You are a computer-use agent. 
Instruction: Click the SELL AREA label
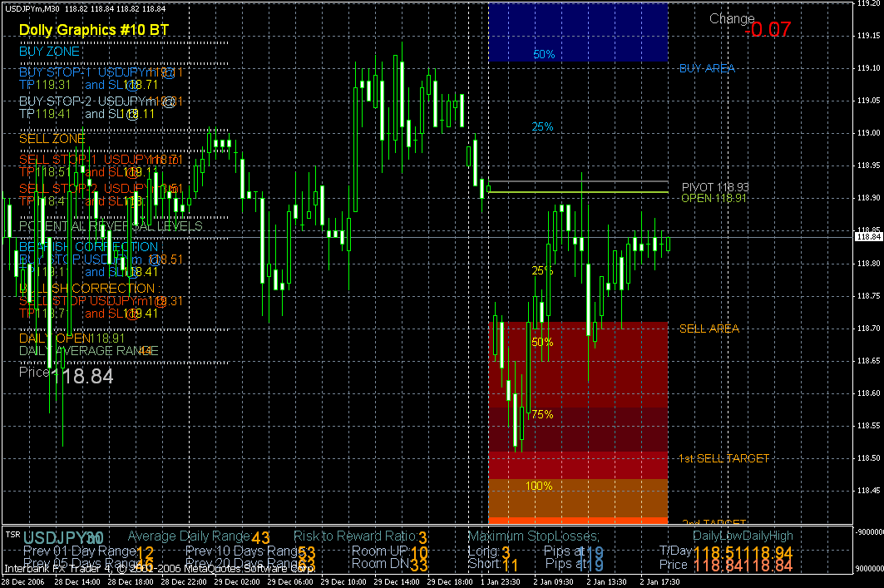pos(709,329)
